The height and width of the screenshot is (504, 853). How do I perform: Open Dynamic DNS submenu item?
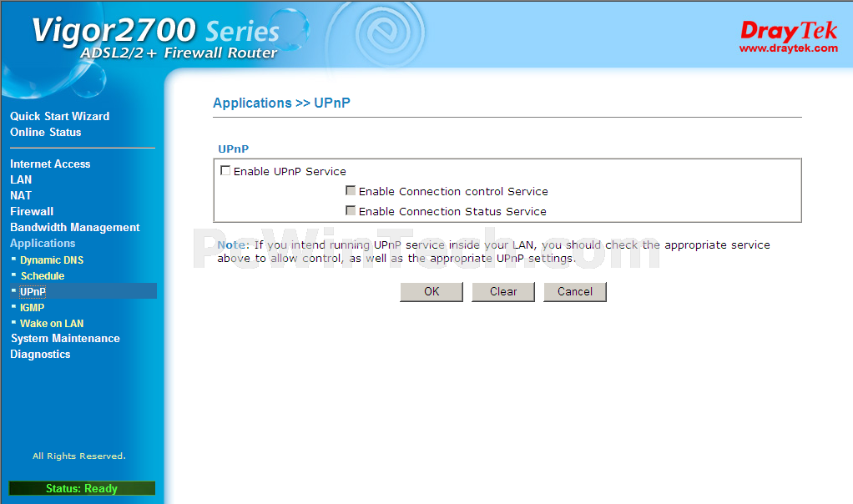(x=52, y=260)
